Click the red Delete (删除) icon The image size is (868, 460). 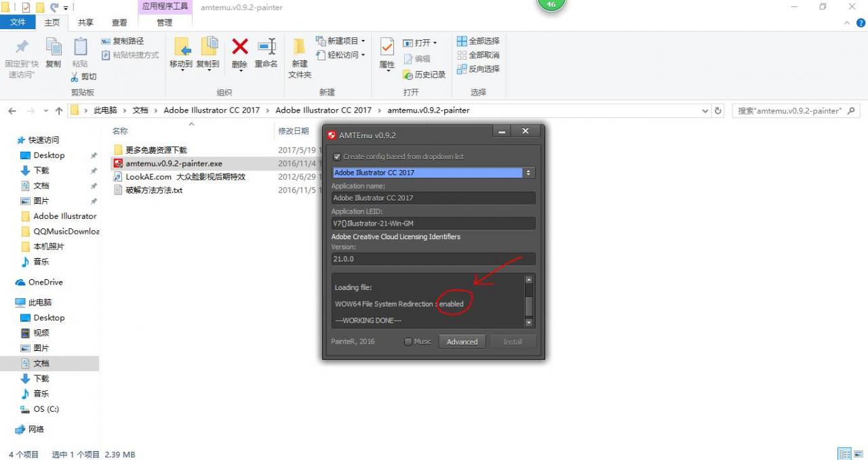point(239,47)
